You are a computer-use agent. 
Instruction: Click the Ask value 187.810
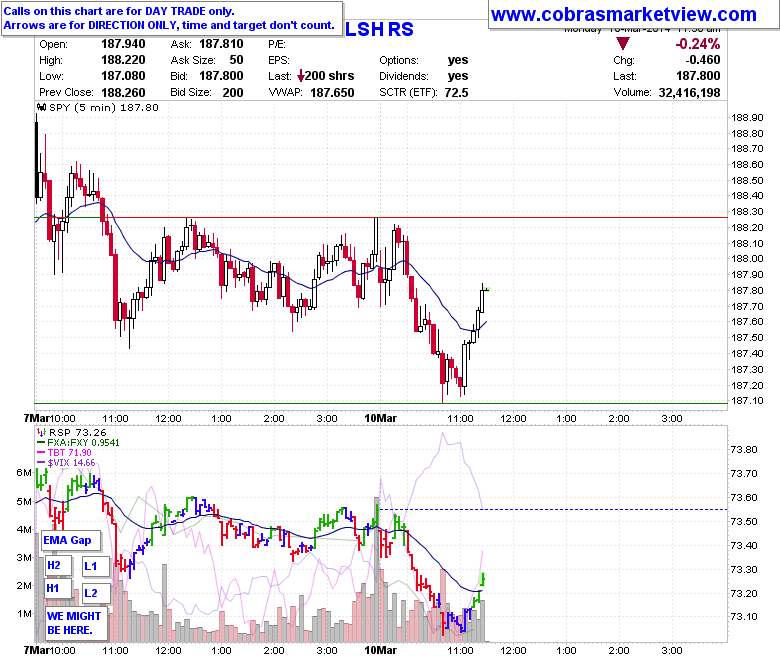[x=221, y=44]
